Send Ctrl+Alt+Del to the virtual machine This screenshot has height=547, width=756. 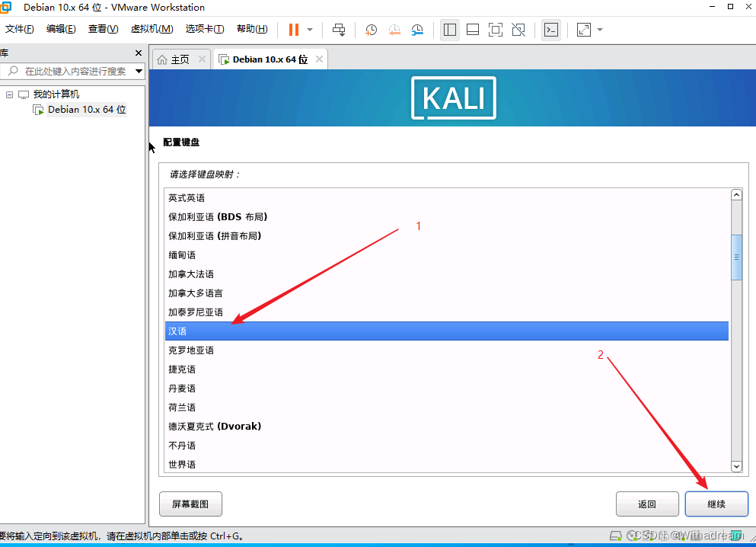coord(339,30)
